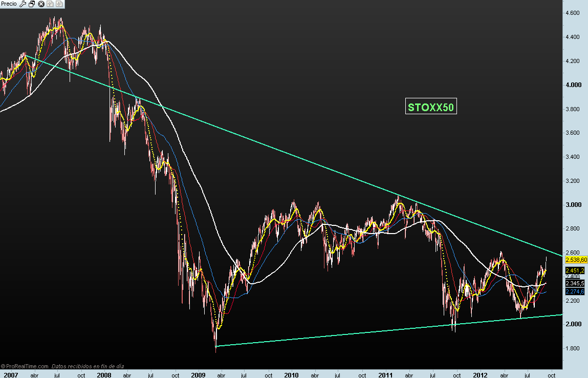Click the 1.800 price scale label
Screen dimensions: 588x378
pyautogui.click(x=573, y=348)
